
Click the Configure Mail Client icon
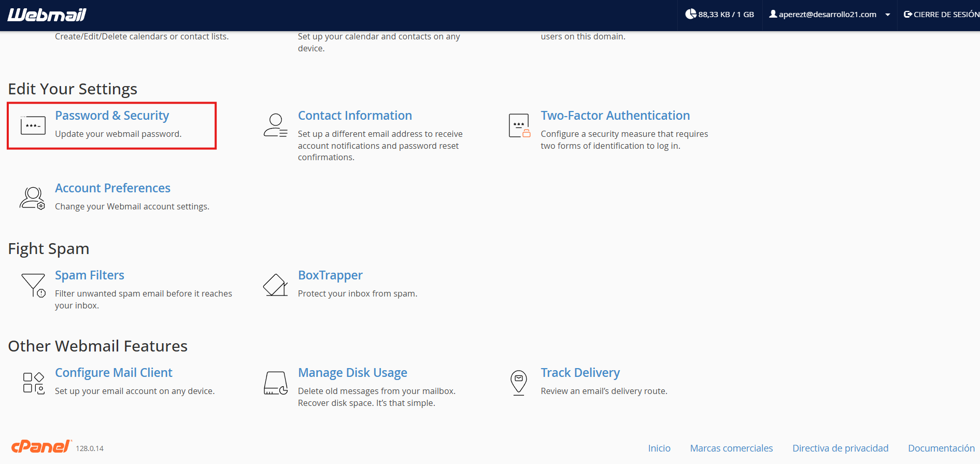[33, 383]
